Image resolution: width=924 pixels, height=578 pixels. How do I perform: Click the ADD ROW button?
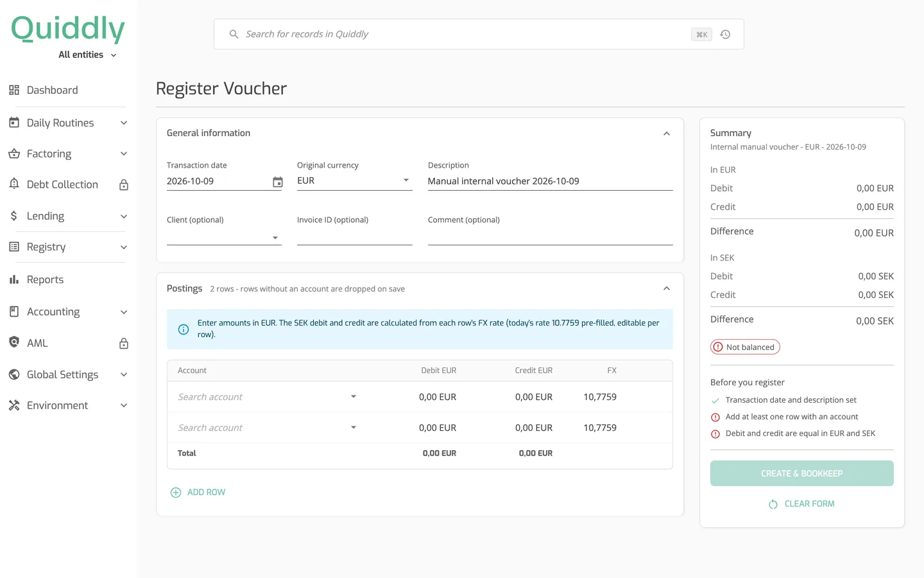198,493
